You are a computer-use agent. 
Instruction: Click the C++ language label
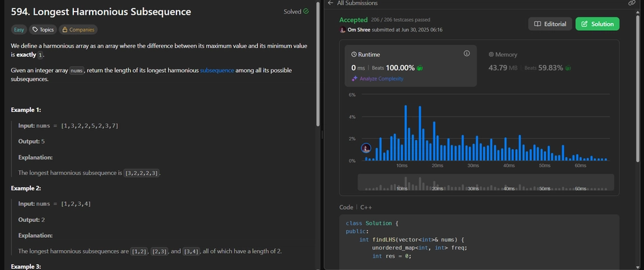366,207
